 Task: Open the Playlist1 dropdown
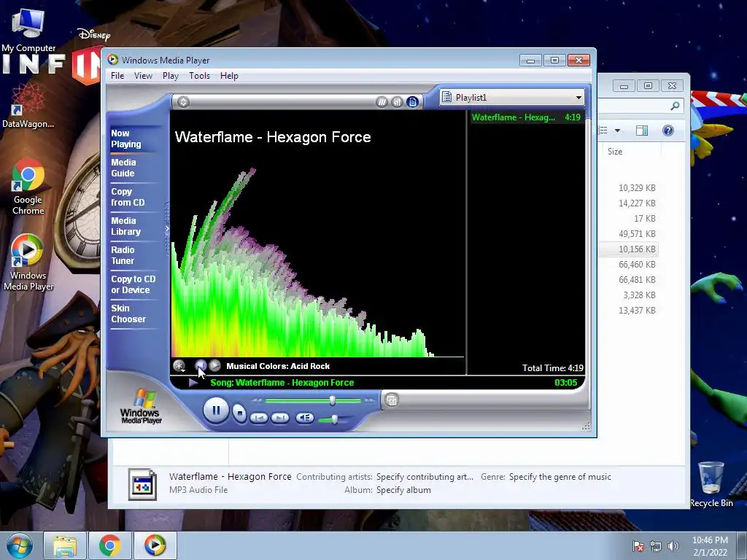click(578, 98)
